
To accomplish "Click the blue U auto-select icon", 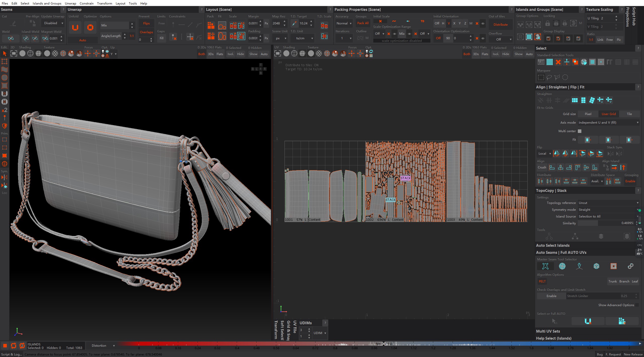I will point(588,321).
